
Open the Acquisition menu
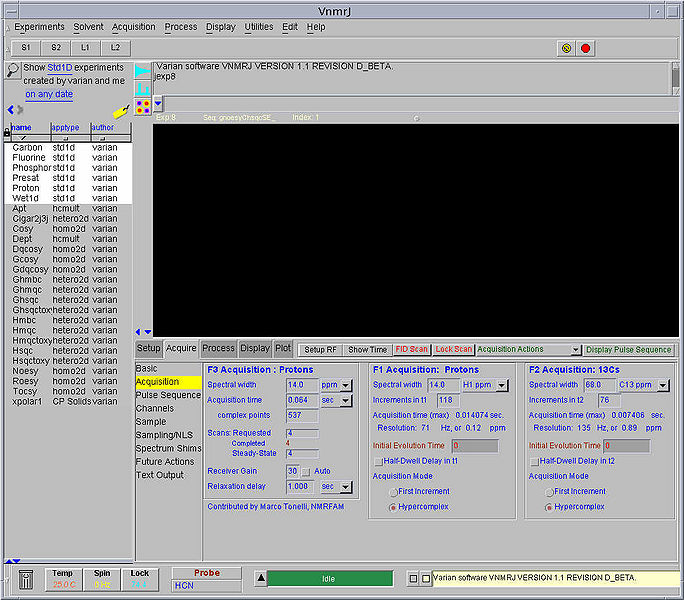133,27
